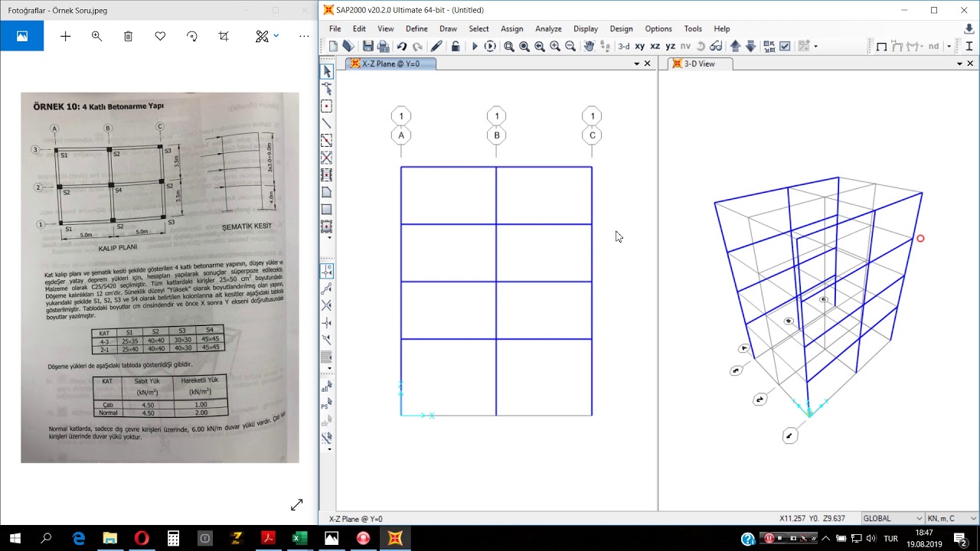Select Draw Rectangular Area tool

[x=327, y=210]
